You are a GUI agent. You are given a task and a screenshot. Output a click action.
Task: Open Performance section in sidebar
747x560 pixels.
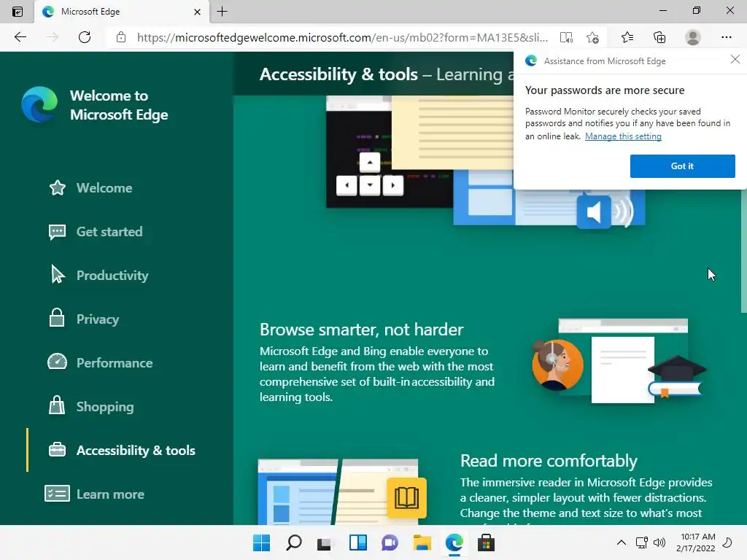(100, 362)
